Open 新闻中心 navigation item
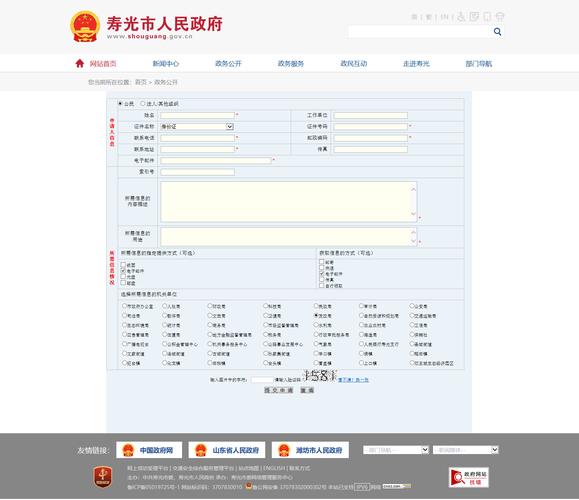The image size is (579, 500). (166, 64)
